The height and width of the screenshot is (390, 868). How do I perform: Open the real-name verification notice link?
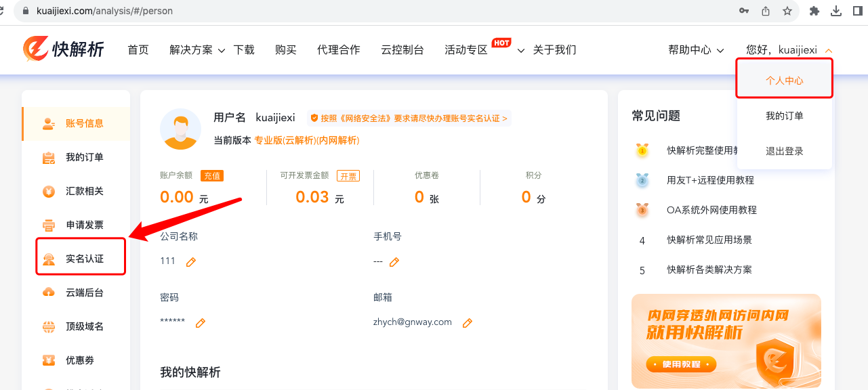[x=409, y=118]
